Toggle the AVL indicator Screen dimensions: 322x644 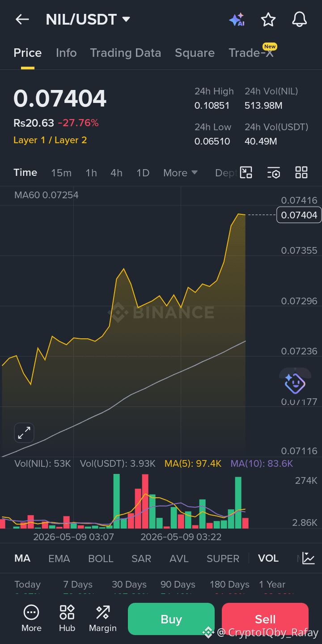pos(179,559)
